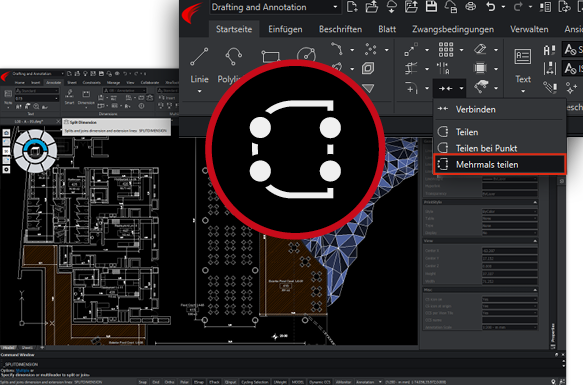Switch to the Einfügen ribbon tab

point(285,29)
